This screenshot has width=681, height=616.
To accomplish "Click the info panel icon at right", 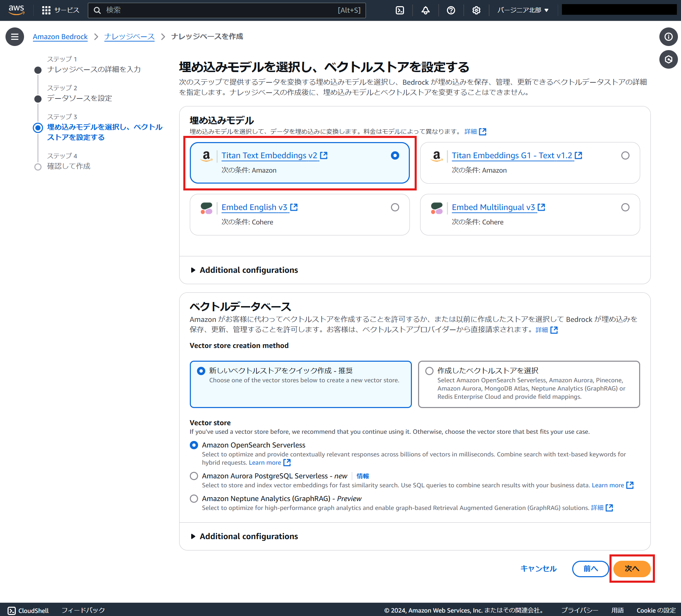I will click(668, 37).
